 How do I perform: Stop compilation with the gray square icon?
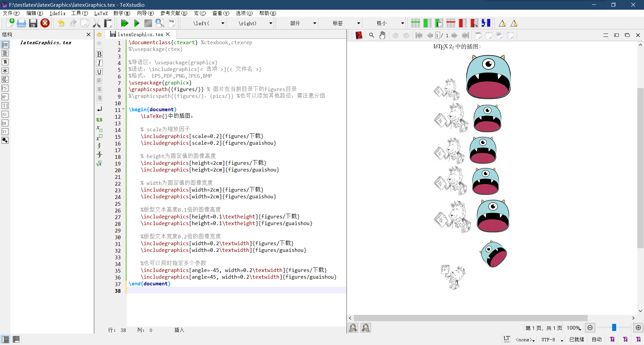pyautogui.click(x=148, y=23)
